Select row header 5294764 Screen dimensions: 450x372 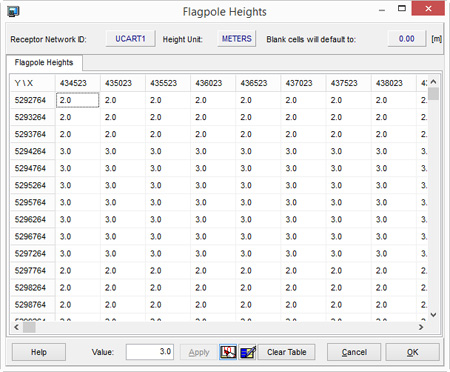click(x=33, y=168)
